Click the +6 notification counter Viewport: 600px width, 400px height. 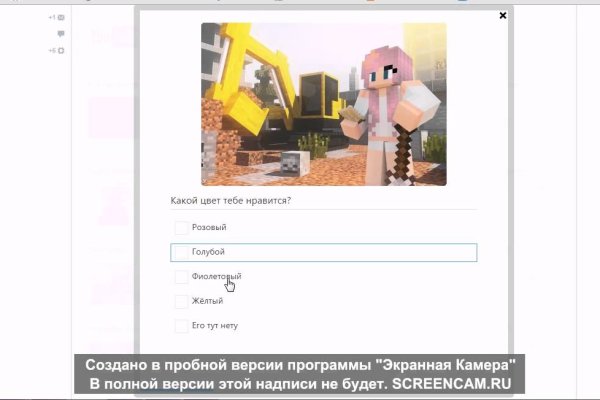click(51, 50)
